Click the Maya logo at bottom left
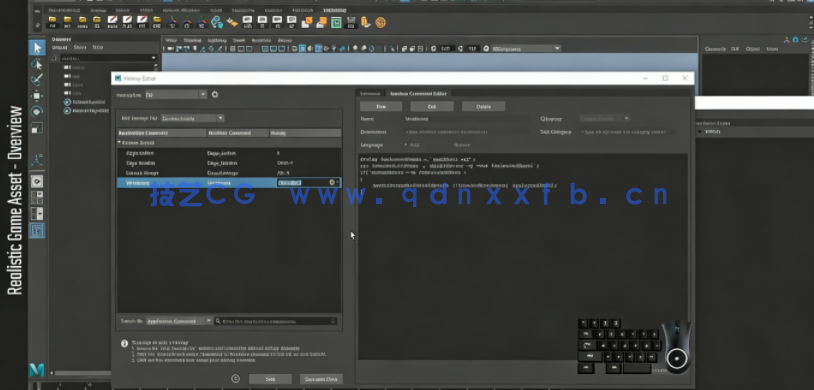Viewport: 814px width, 390px height. (37, 369)
